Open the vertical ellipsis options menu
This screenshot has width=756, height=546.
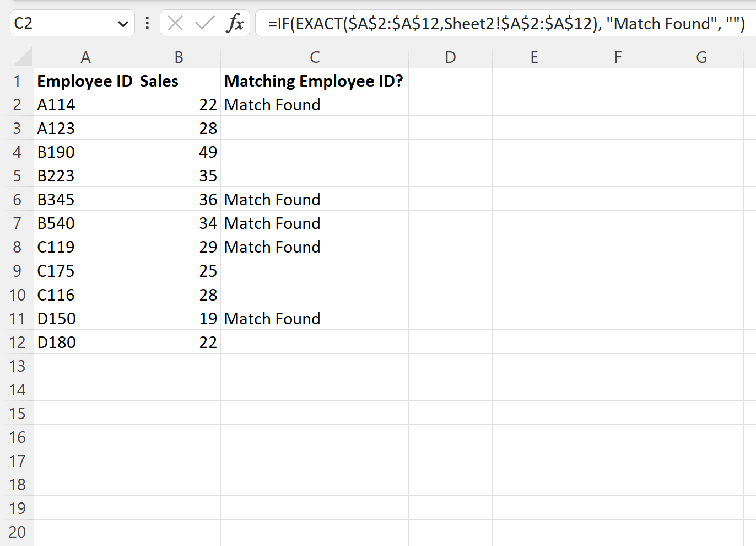click(146, 24)
